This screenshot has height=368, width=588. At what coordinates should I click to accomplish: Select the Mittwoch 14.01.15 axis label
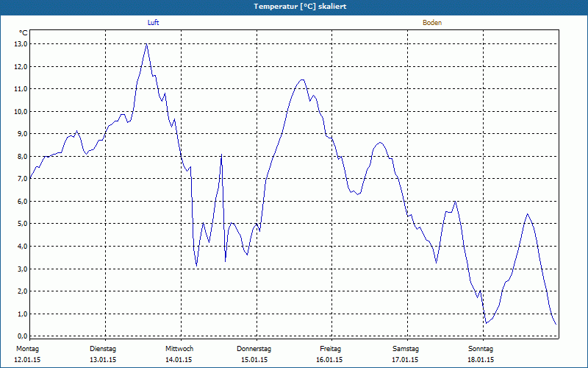pos(179,354)
